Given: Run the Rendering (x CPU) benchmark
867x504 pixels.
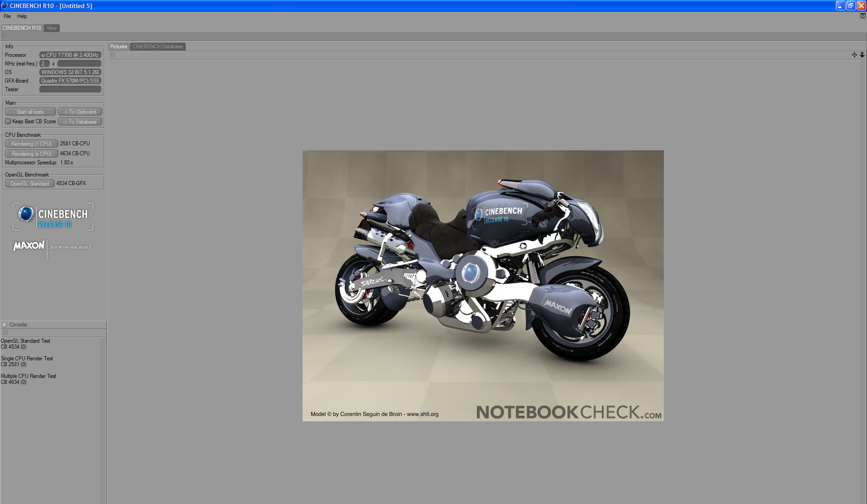Looking at the screenshot, I should [31, 154].
